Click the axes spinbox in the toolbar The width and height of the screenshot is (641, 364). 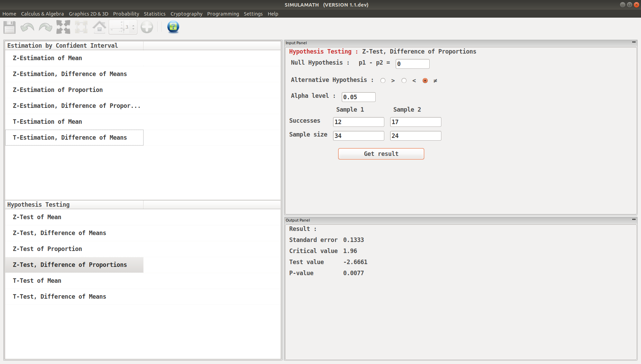click(123, 27)
